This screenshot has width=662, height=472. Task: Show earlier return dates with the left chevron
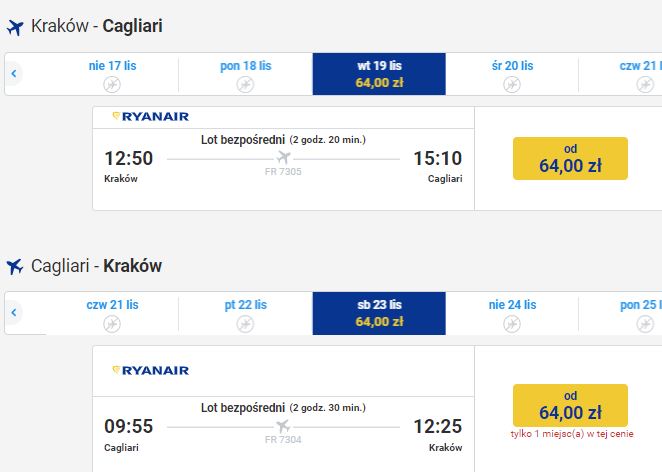point(14,312)
